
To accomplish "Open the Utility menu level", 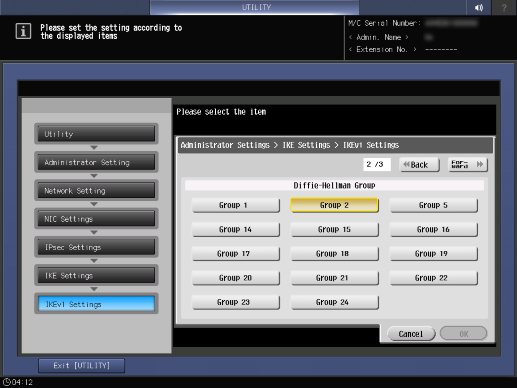I will point(96,134).
